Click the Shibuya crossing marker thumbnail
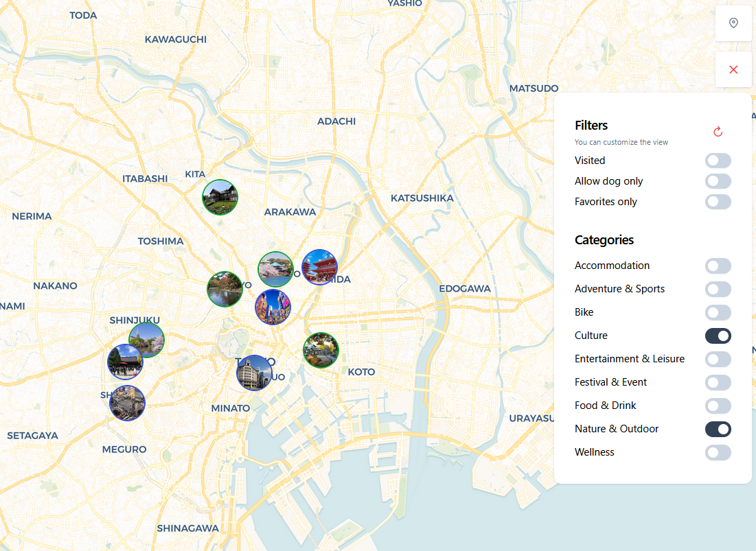Screen dimensions: 756x551 [x=127, y=403]
